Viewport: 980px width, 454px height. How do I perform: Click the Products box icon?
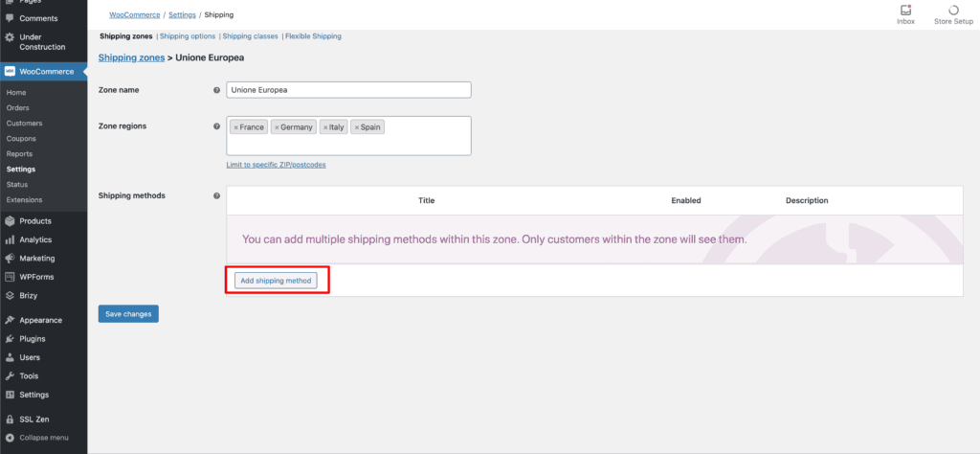(x=10, y=220)
